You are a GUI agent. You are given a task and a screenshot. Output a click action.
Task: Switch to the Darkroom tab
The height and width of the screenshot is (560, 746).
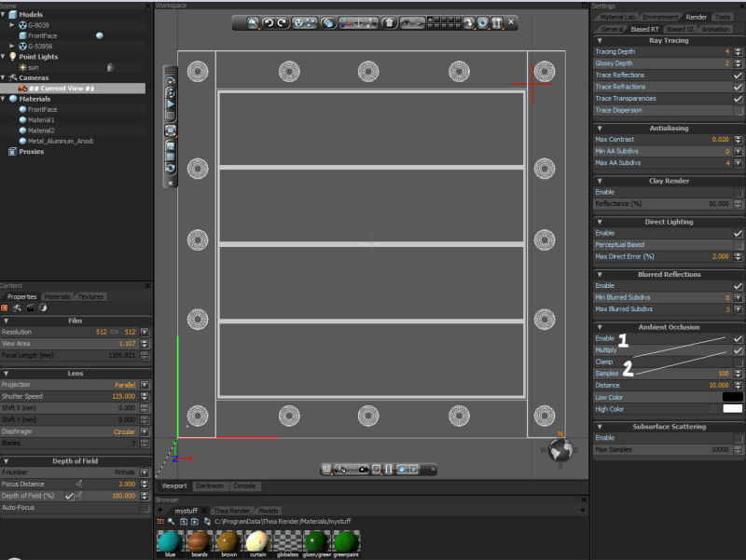(210, 485)
